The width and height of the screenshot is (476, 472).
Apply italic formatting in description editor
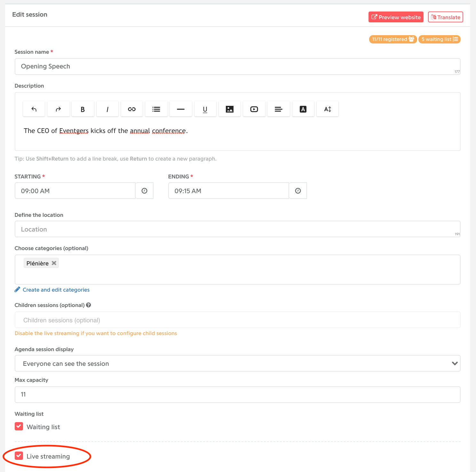click(107, 109)
